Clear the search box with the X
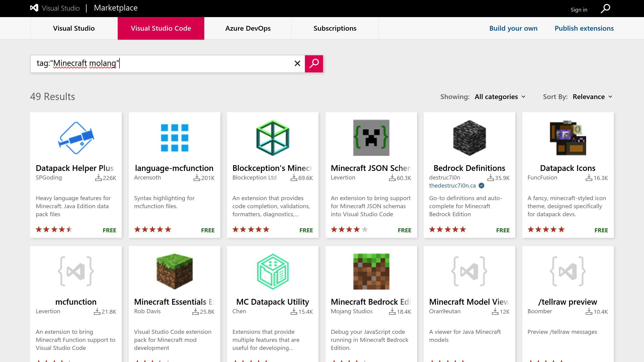The image size is (644, 362). click(x=297, y=63)
